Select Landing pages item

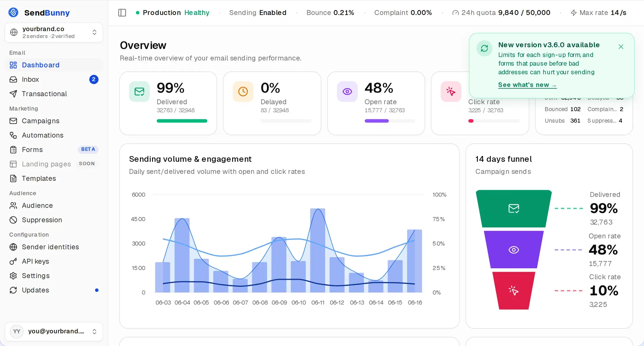point(54,164)
